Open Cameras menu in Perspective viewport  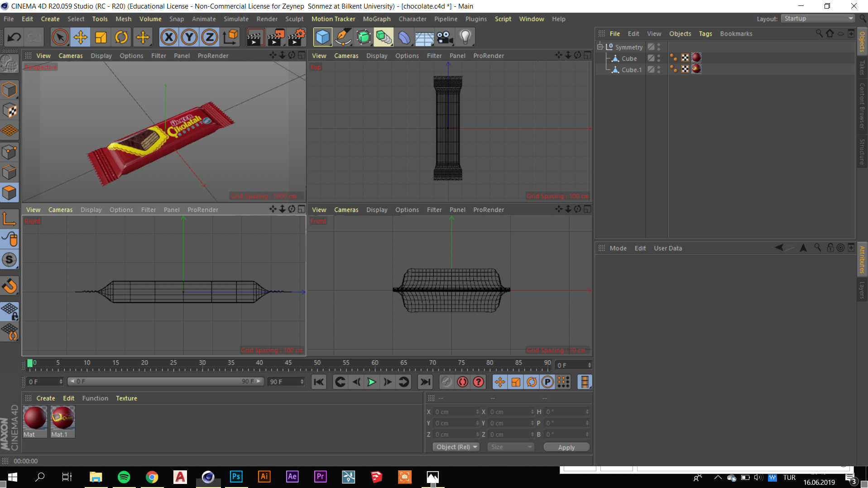pos(70,56)
